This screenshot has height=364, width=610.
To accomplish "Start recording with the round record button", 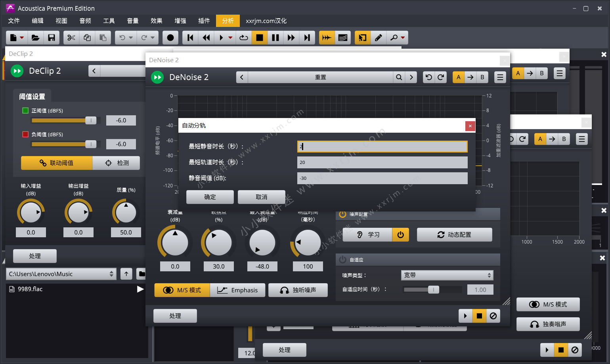I will point(170,38).
